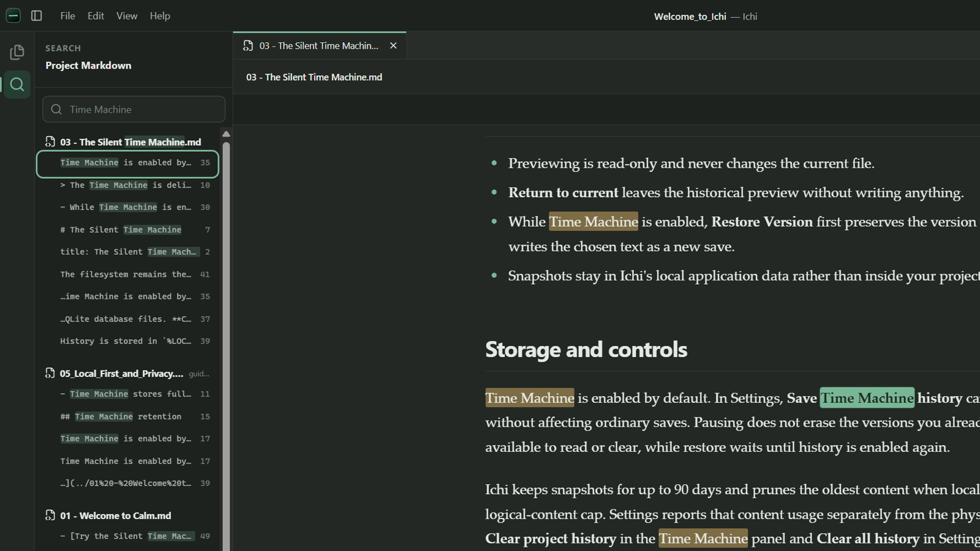
Task: Click the scroll-up arrow of results list
Action: [226, 134]
